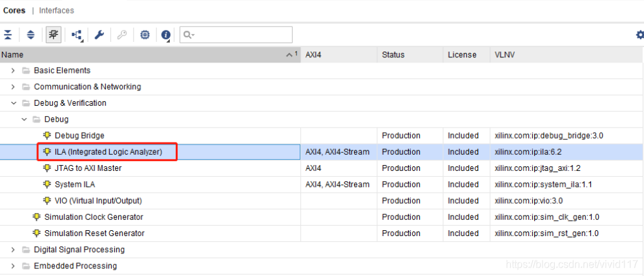The width and height of the screenshot is (644, 276).
Task: Click the Debug & Verification folder icon
Action: (26, 103)
